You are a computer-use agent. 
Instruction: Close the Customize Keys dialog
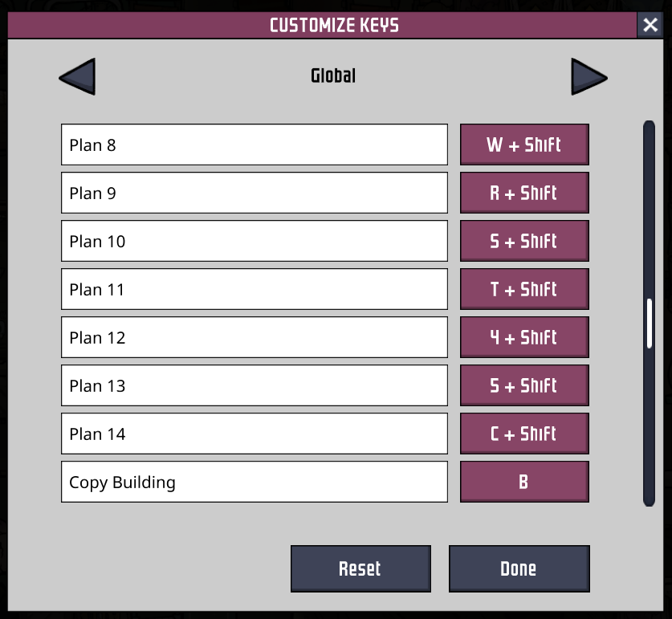(650, 26)
